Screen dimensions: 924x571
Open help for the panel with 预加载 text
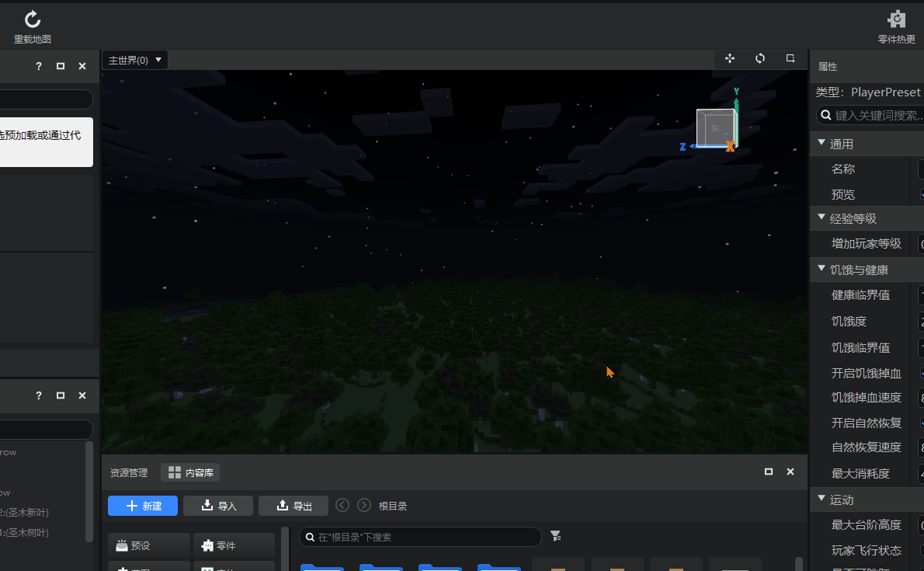tap(39, 66)
